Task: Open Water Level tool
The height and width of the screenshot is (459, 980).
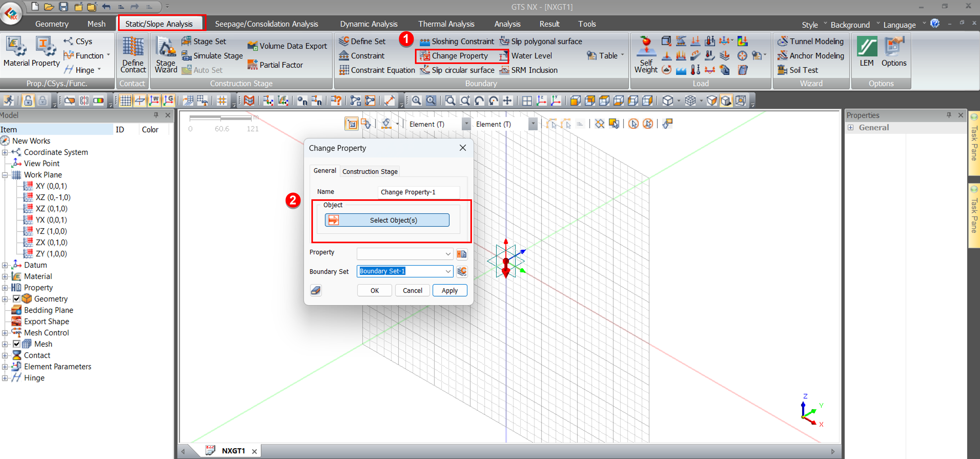Action: 525,56
